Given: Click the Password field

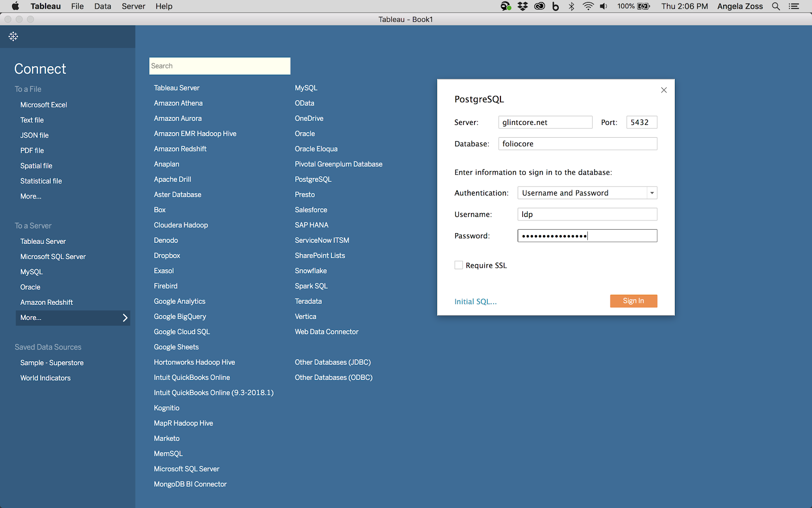Looking at the screenshot, I should point(587,236).
